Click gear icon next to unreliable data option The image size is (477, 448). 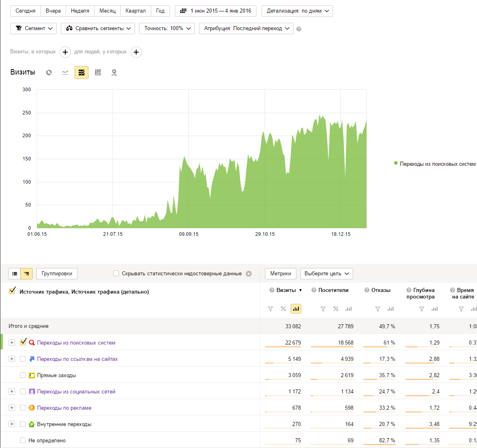pos(249,274)
